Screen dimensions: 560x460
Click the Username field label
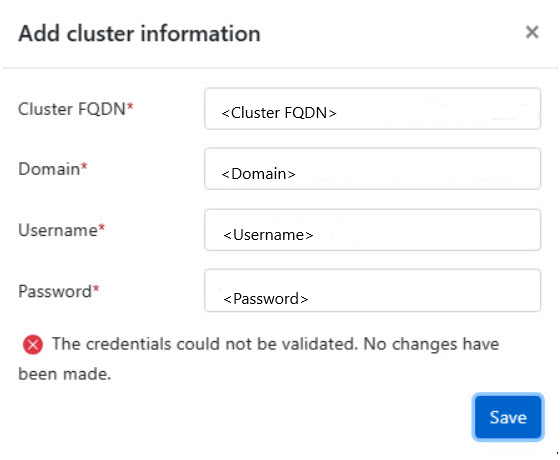(58, 230)
